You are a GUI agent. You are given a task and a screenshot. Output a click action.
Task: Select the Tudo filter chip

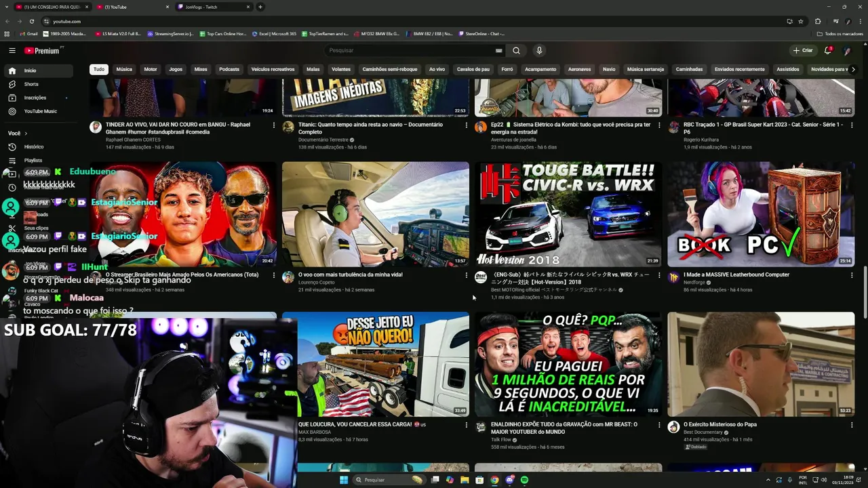pos(99,69)
